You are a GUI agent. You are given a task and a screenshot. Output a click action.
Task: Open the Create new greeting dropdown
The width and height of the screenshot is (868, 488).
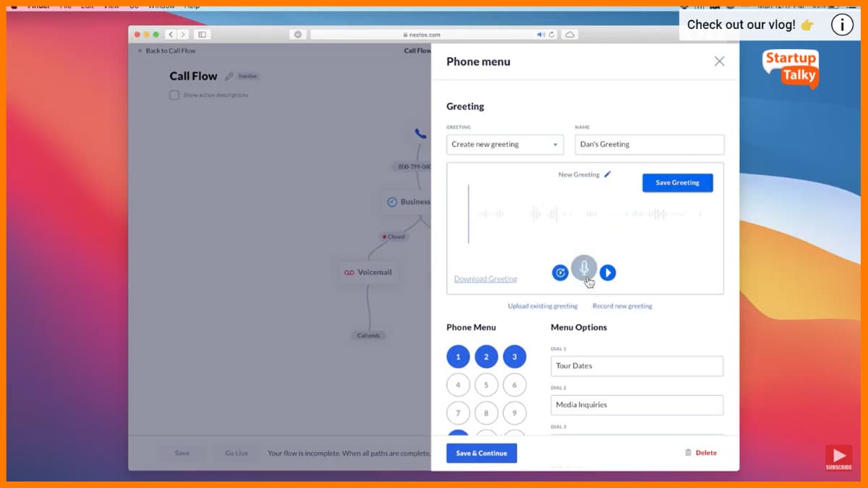[504, 145]
